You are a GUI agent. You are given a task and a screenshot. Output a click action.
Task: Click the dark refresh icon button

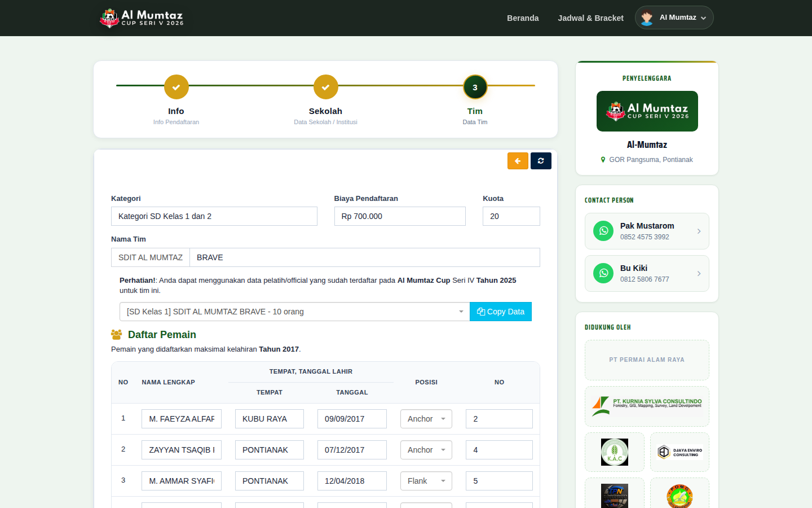[541, 161]
